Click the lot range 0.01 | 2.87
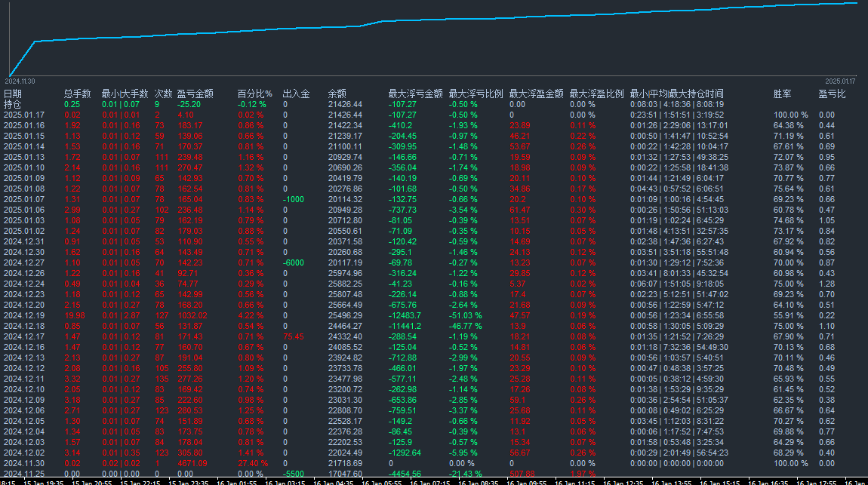Image resolution: width=868 pixels, height=485 pixels. coord(121,316)
